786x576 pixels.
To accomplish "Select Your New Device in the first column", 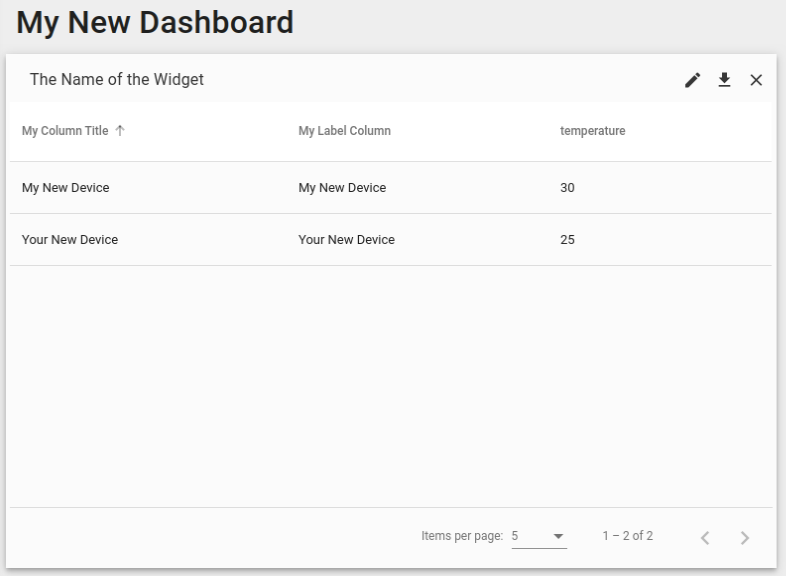I will click(70, 240).
